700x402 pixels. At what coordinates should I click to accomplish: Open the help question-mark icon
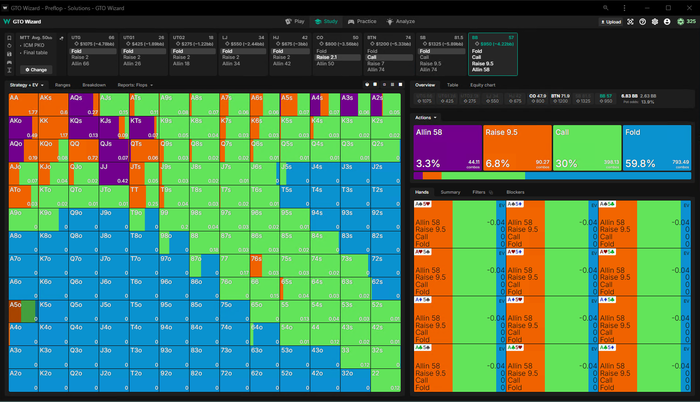[x=642, y=21]
